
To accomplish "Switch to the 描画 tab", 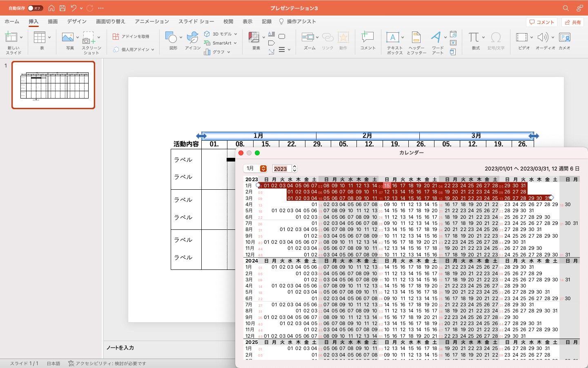I will pos(53,22).
